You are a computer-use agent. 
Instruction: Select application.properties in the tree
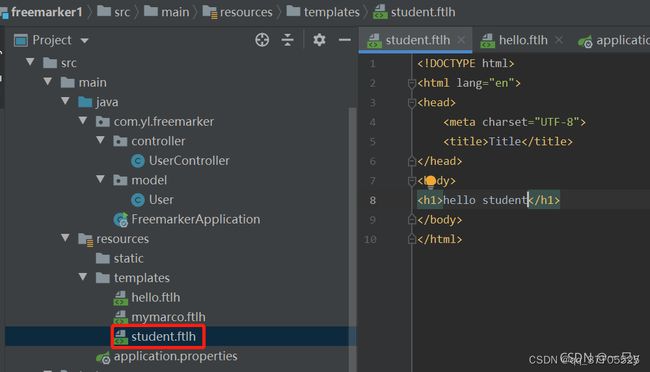click(x=176, y=356)
